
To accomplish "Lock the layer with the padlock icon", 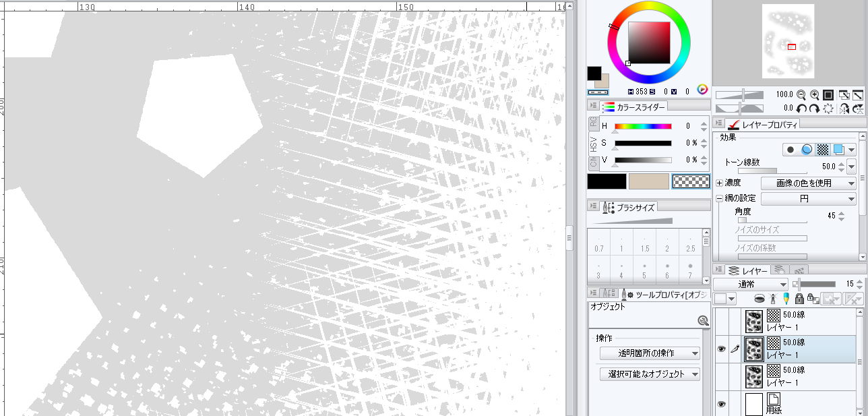I will pyautogui.click(x=799, y=298).
